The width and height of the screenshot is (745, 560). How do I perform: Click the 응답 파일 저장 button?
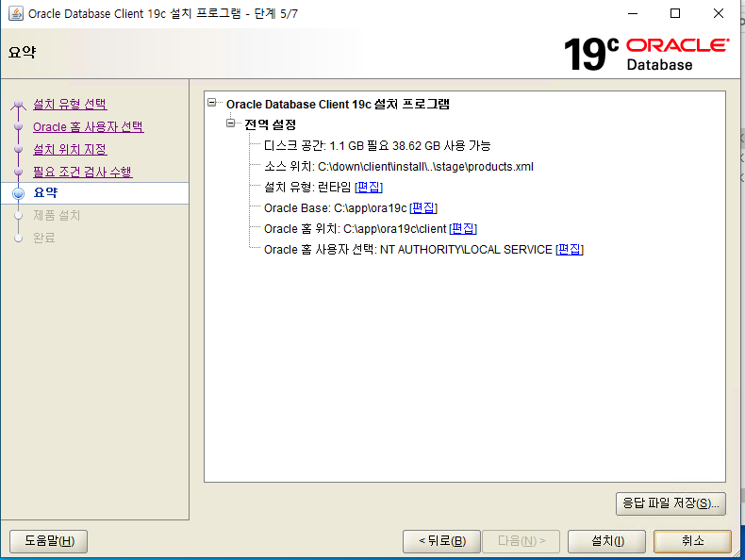point(670,503)
